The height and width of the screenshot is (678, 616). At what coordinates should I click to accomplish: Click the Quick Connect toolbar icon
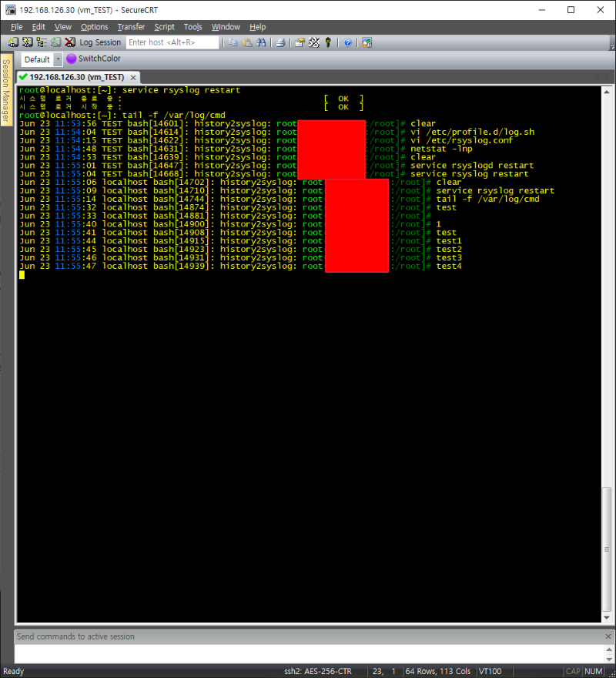coord(28,42)
